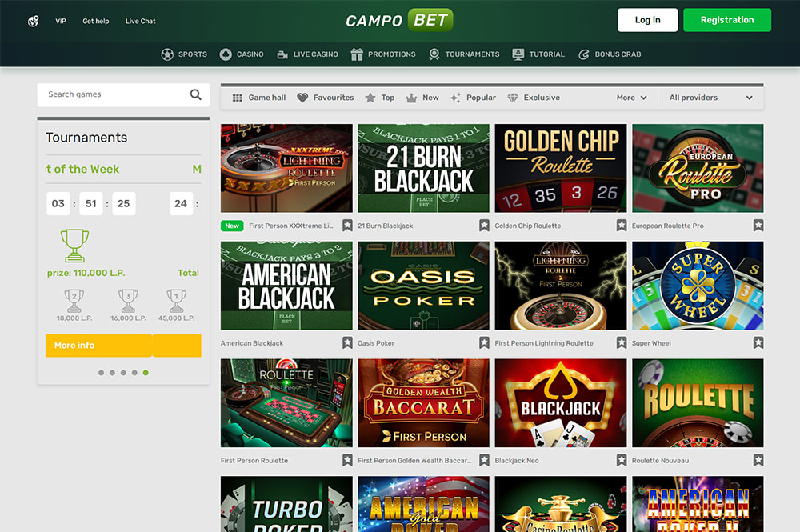Click the green trophy prize icon
Screen dimensions: 800x532
pyautogui.click(x=74, y=246)
